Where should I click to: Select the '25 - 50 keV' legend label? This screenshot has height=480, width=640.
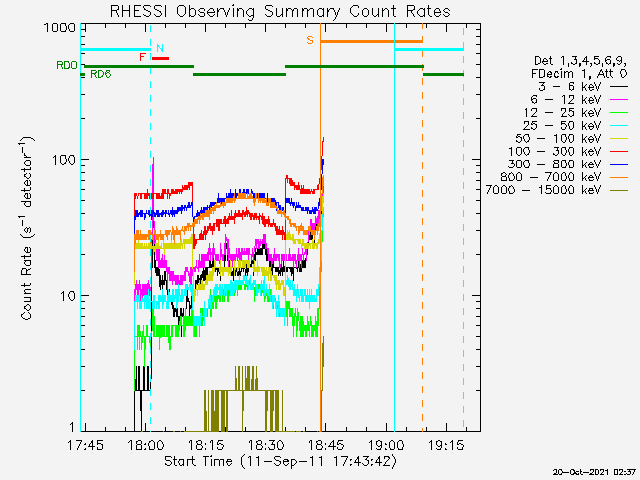click(x=562, y=125)
